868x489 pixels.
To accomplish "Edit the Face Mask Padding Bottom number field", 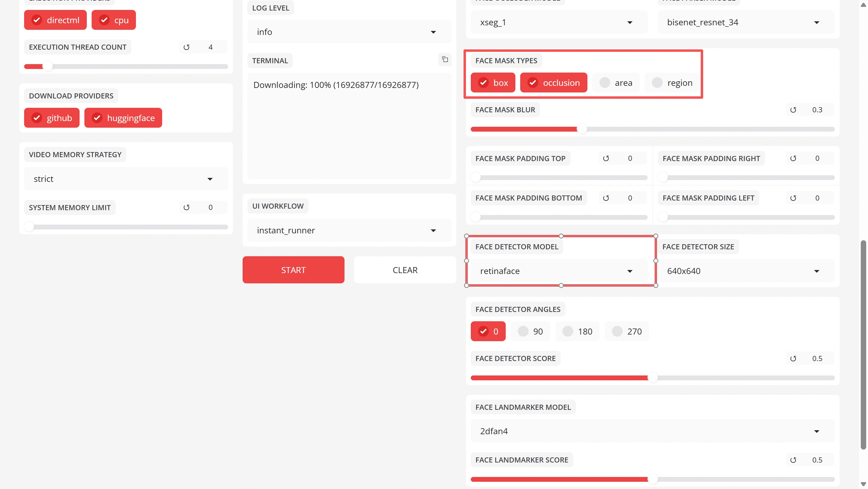I will tap(631, 198).
